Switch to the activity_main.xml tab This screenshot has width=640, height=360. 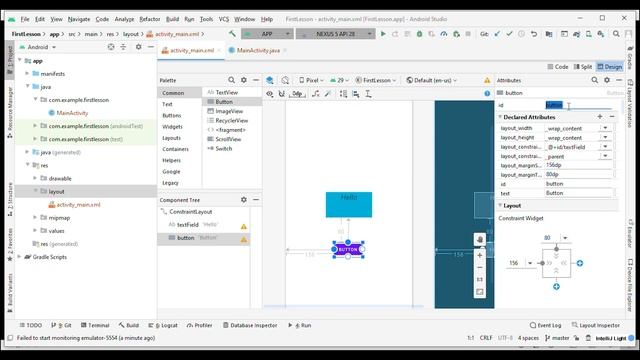click(191, 50)
